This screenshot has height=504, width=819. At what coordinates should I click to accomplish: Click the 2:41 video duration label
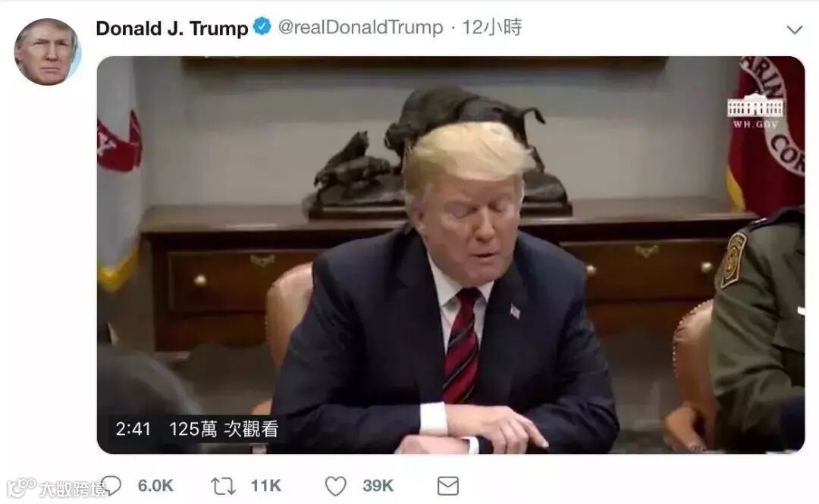pyautogui.click(x=133, y=429)
